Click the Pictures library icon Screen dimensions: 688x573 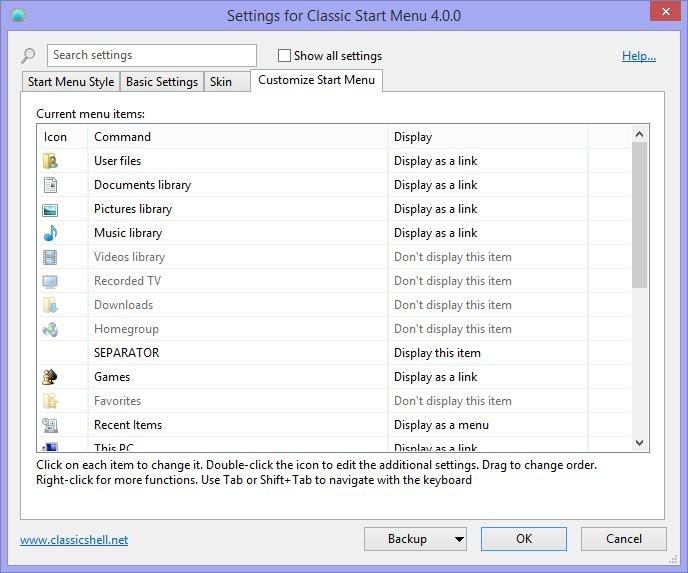pyautogui.click(x=50, y=210)
